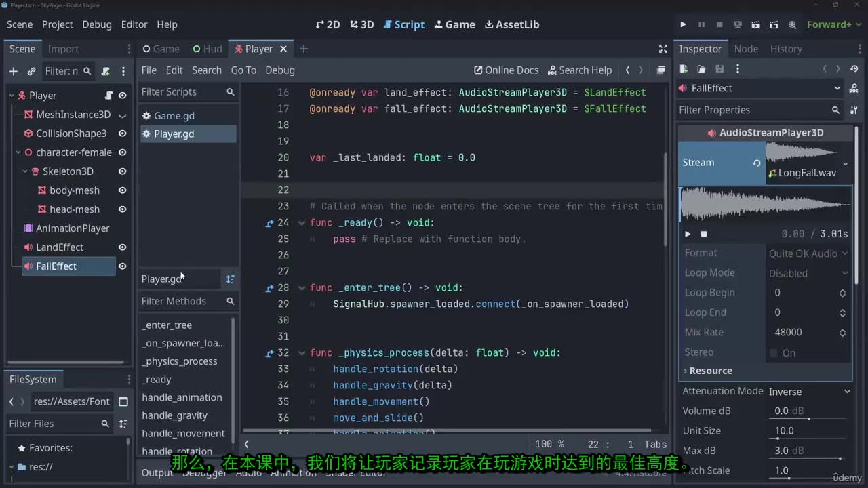Open the Stream resource dropdown arrow
Image resolution: width=868 pixels, height=488 pixels.
tap(845, 163)
